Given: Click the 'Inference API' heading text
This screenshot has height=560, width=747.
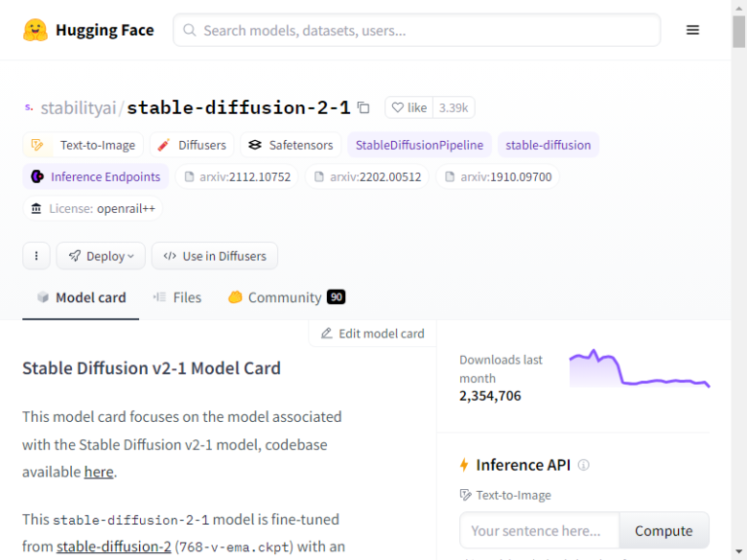Looking at the screenshot, I should click(x=523, y=465).
